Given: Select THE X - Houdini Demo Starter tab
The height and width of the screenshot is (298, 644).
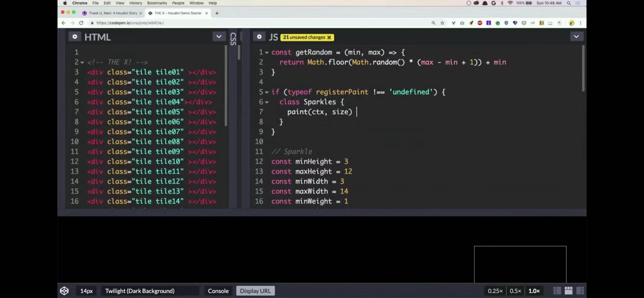Looking at the screenshot, I should (178, 13).
